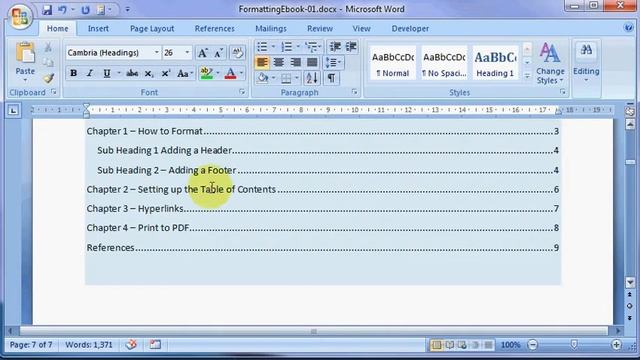Image resolution: width=640 pixels, height=360 pixels.
Task: Apply superscript formatting
Action: [165, 73]
